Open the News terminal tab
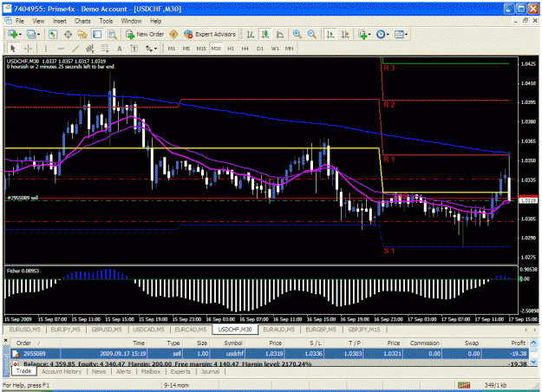This screenshot has height=392, width=542. tap(99, 371)
